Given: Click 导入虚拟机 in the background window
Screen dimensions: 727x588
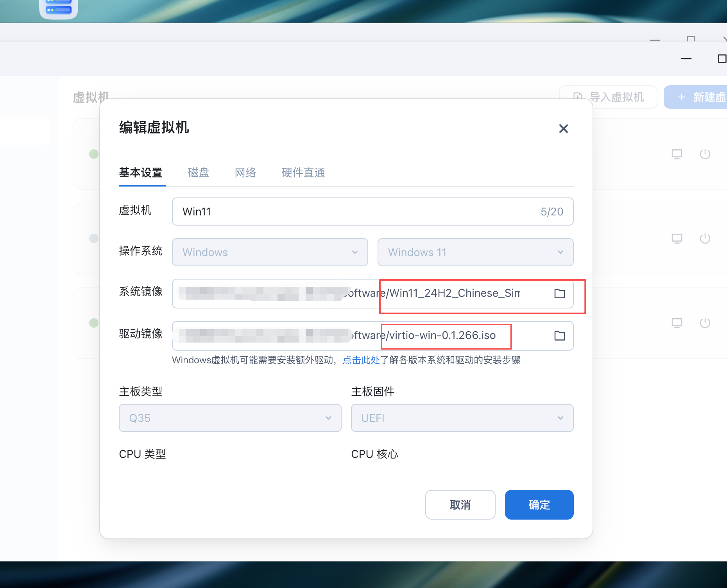Looking at the screenshot, I should (x=608, y=97).
